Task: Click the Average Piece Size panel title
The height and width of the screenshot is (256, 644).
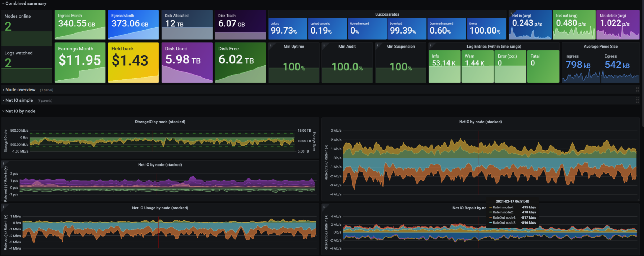Action: (601, 47)
